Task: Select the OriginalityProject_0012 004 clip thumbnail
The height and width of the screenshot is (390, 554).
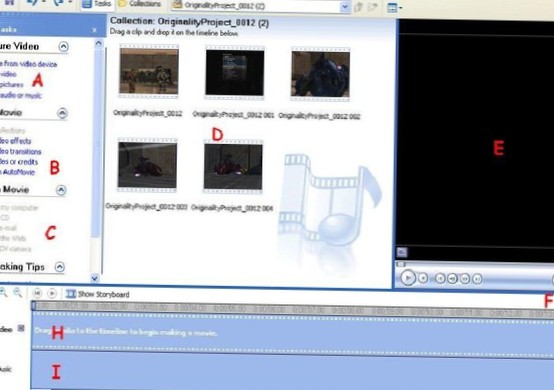Action: (x=233, y=167)
